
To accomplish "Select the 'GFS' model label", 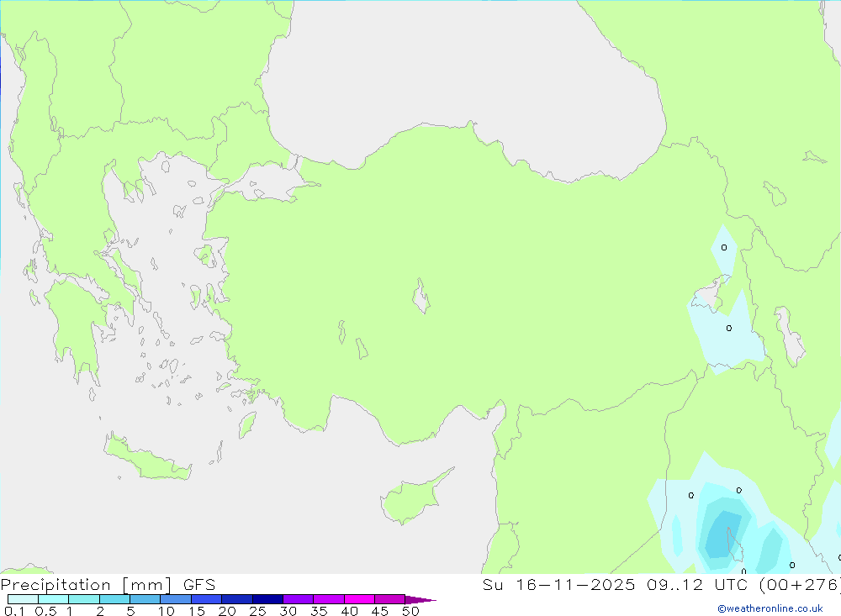I will tap(199, 584).
